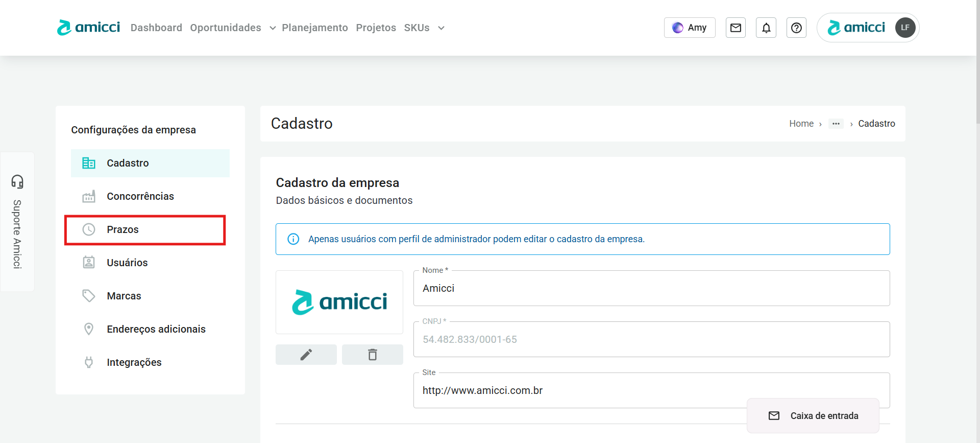The width and height of the screenshot is (980, 443).
Task: Click the Suporte Amicci headset icon
Action: coord(17,181)
